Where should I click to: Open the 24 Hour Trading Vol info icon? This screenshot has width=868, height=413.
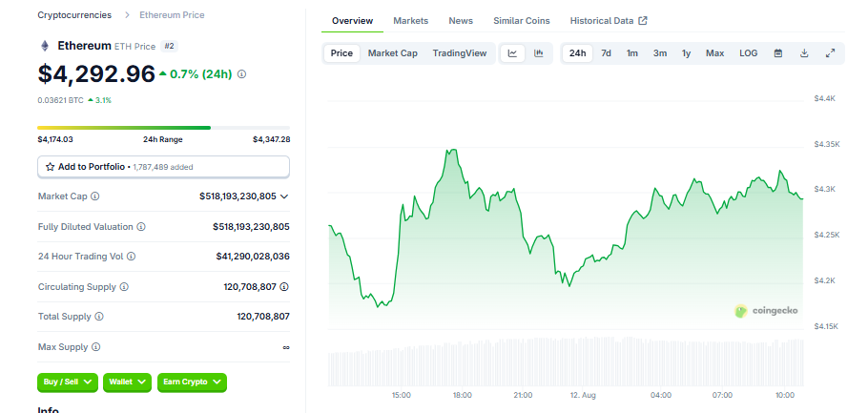(132, 257)
